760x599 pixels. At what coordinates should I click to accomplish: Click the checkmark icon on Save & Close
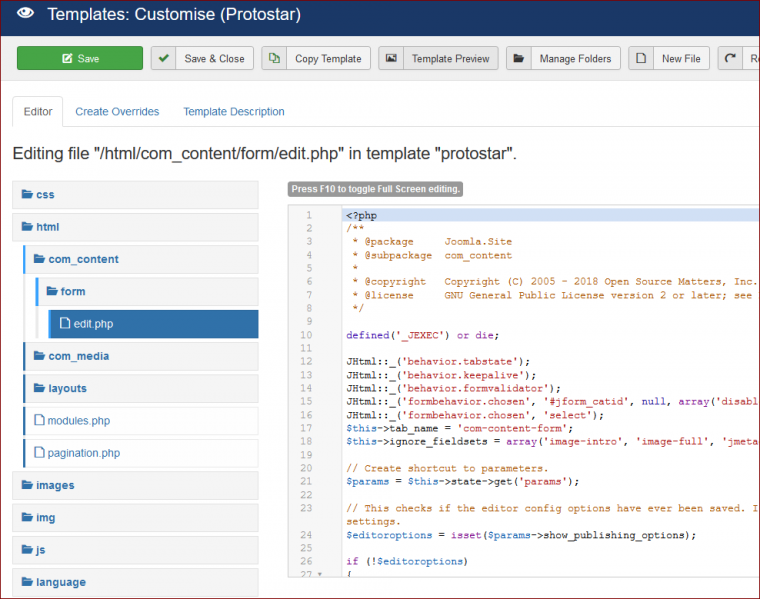(164, 59)
